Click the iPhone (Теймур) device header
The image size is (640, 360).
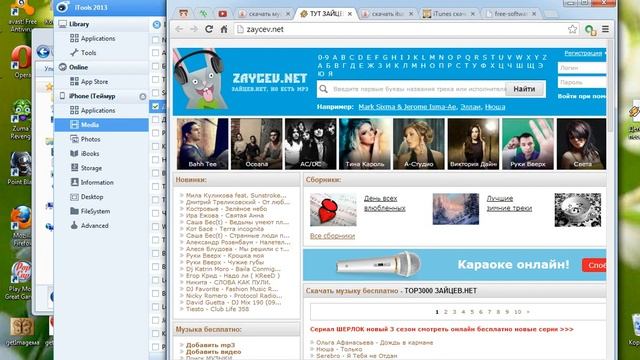(92, 96)
